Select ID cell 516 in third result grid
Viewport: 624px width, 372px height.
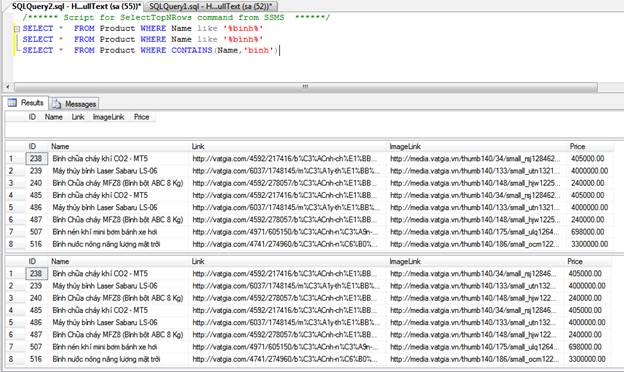36,359
